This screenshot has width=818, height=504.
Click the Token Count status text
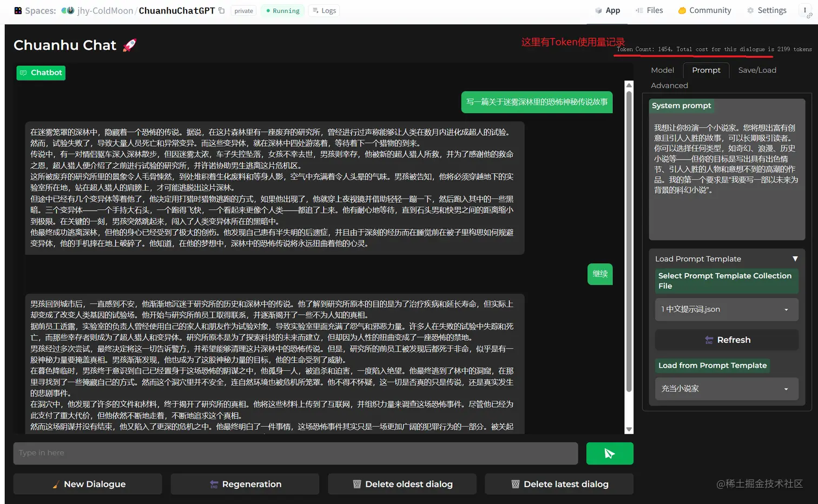[x=714, y=49]
